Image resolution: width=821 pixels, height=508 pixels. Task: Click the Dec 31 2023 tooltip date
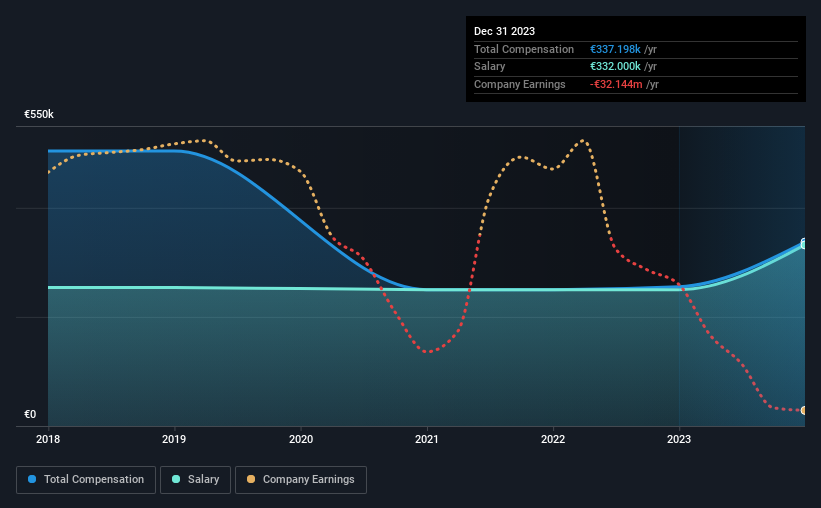tap(504, 31)
